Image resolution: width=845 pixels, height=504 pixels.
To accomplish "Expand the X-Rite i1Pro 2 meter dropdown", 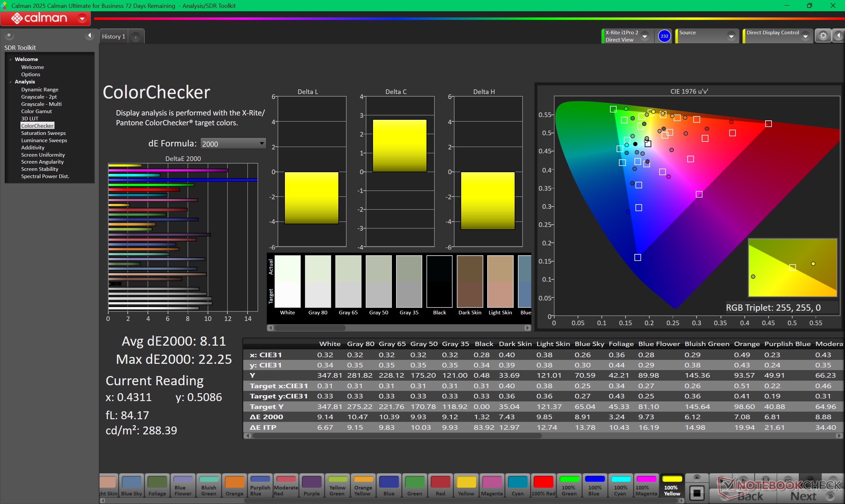I will point(645,36).
